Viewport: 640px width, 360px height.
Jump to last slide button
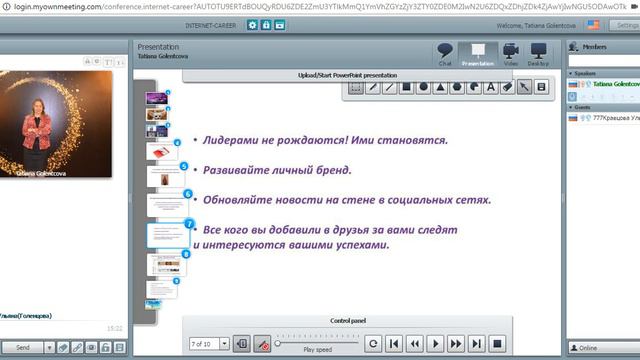476,344
